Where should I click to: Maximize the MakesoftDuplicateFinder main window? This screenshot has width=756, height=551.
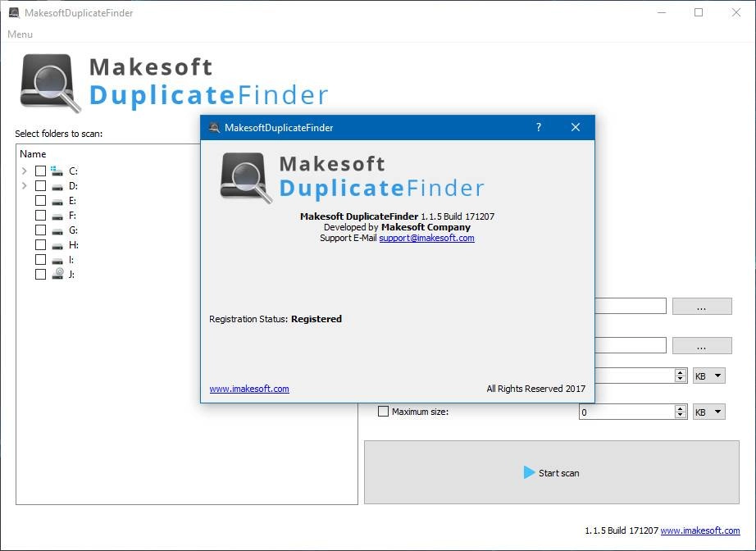click(698, 12)
